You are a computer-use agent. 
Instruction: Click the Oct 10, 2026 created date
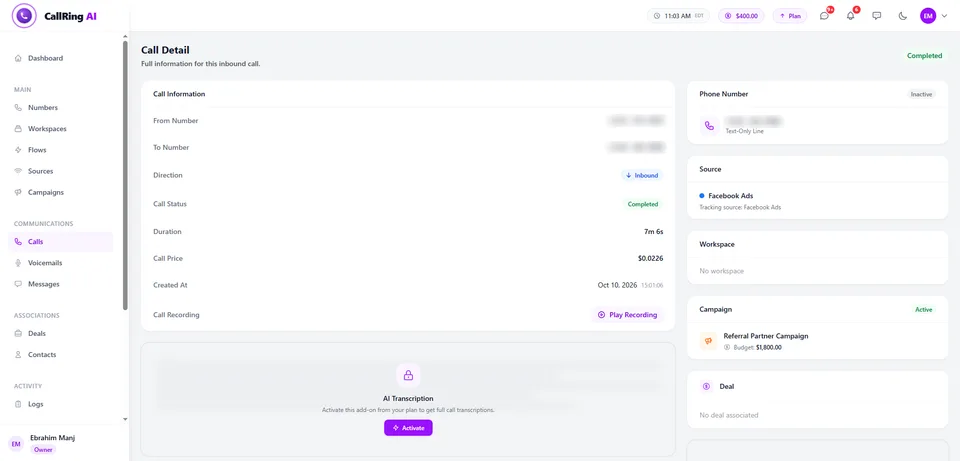(x=617, y=285)
